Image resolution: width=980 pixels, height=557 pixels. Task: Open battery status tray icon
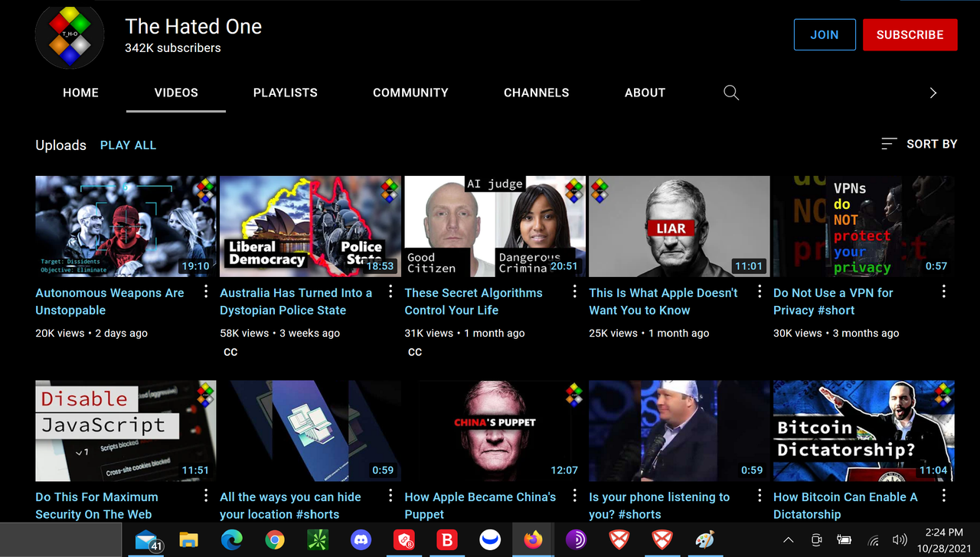coord(844,540)
